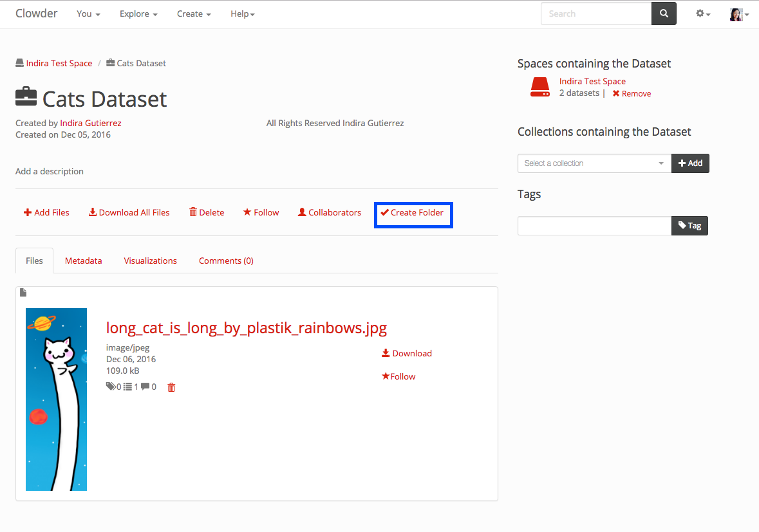The width and height of the screenshot is (759, 532).
Task: Click the red trash icon under file
Action: tap(171, 387)
